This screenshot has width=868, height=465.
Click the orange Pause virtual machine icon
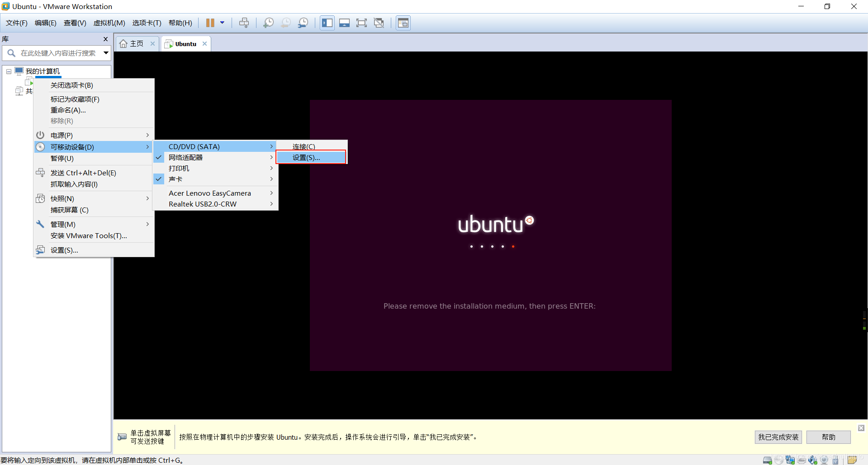[210, 23]
